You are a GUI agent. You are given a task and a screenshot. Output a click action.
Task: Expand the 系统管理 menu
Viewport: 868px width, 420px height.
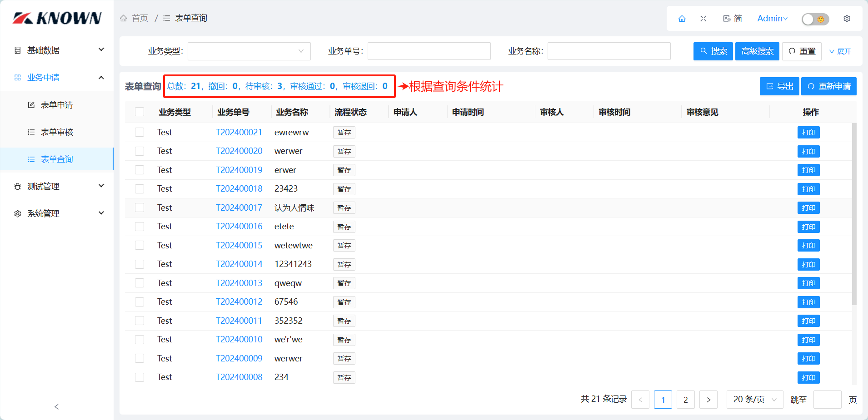pyautogui.click(x=101, y=213)
